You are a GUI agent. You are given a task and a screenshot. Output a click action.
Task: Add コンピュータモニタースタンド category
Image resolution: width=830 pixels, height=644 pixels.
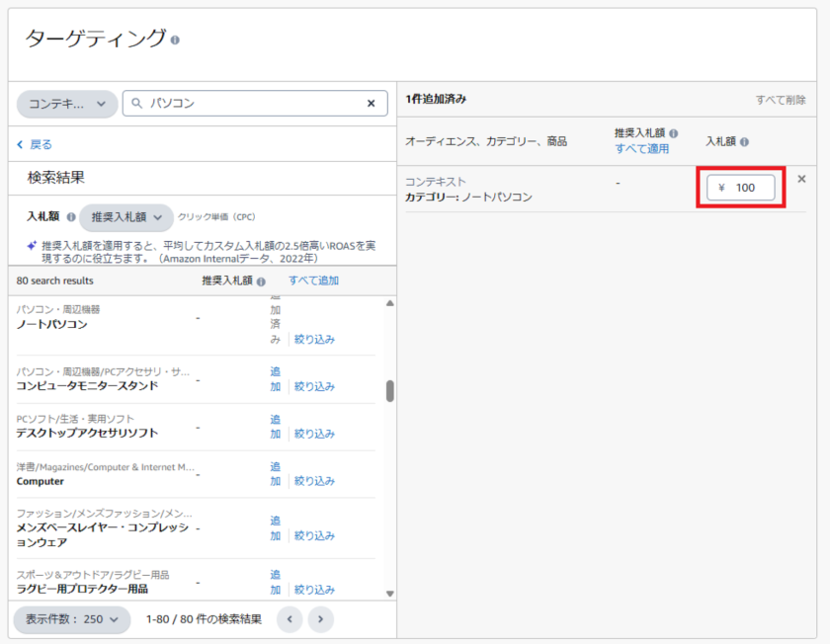pos(276,379)
